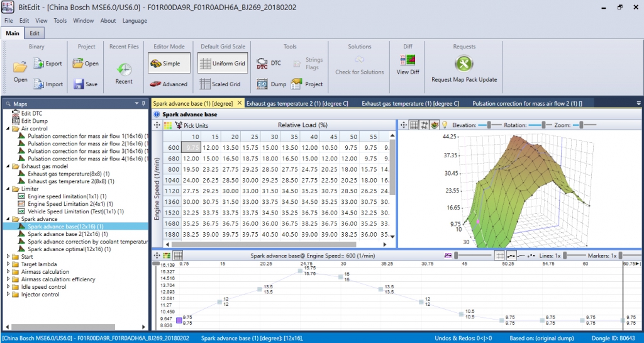Click the 3D surface colored view icon
This screenshot has height=343, width=644.
point(435,125)
